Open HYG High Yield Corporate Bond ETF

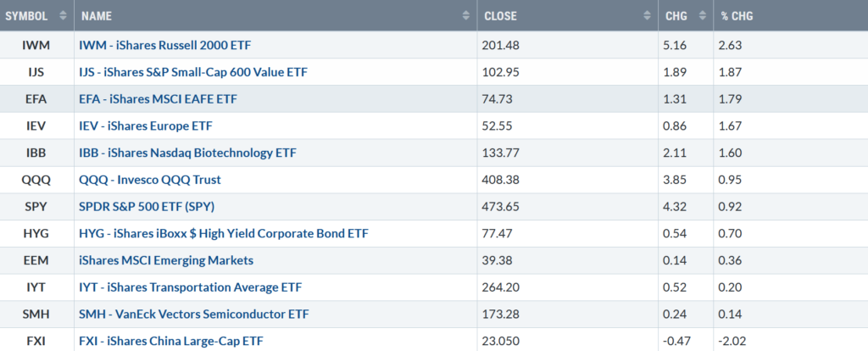click(225, 234)
